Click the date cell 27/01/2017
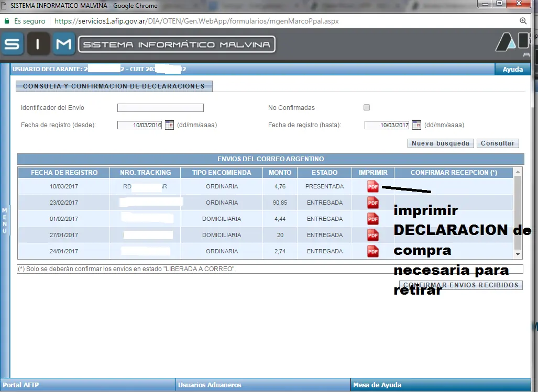This screenshot has height=392, width=538. 64,235
